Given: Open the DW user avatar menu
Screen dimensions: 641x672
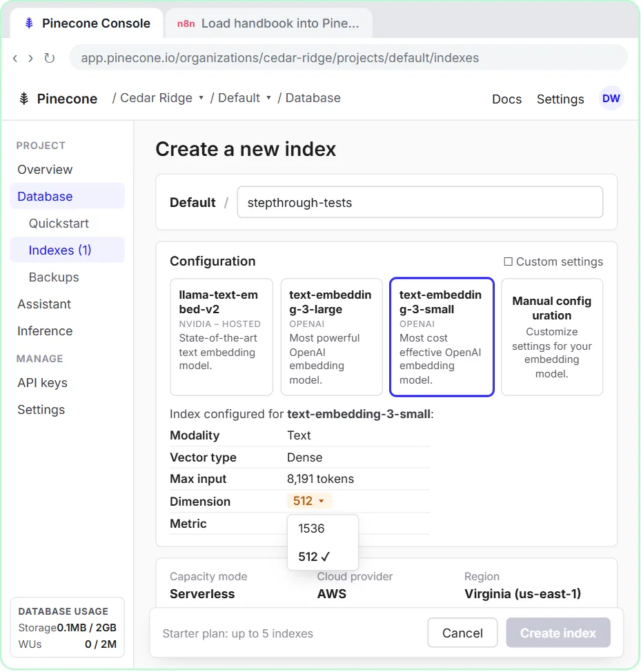Looking at the screenshot, I should coord(611,99).
